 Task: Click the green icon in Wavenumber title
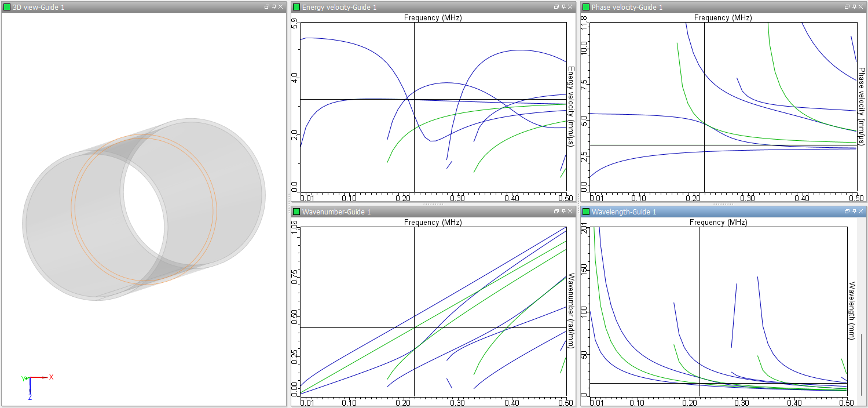pos(296,212)
